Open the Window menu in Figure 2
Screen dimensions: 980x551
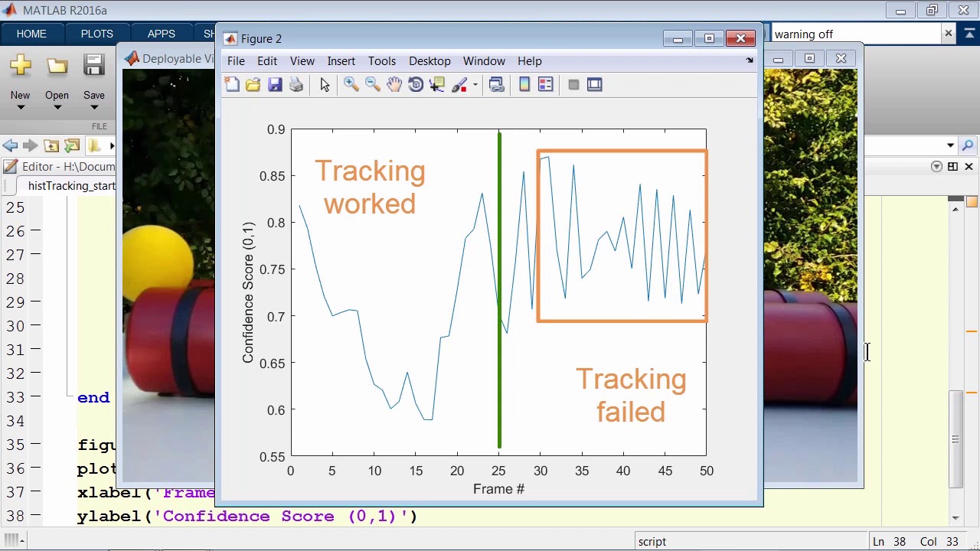[x=484, y=61]
